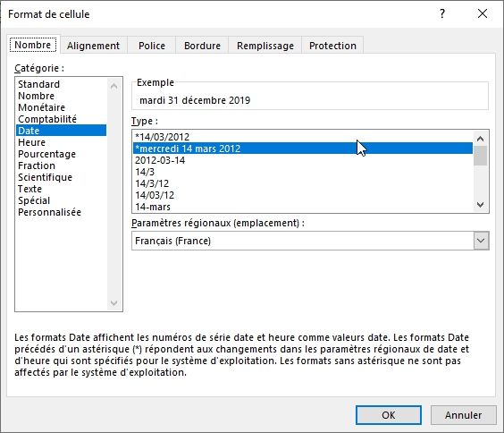
Task: Open the Protection tab
Action: tap(332, 46)
